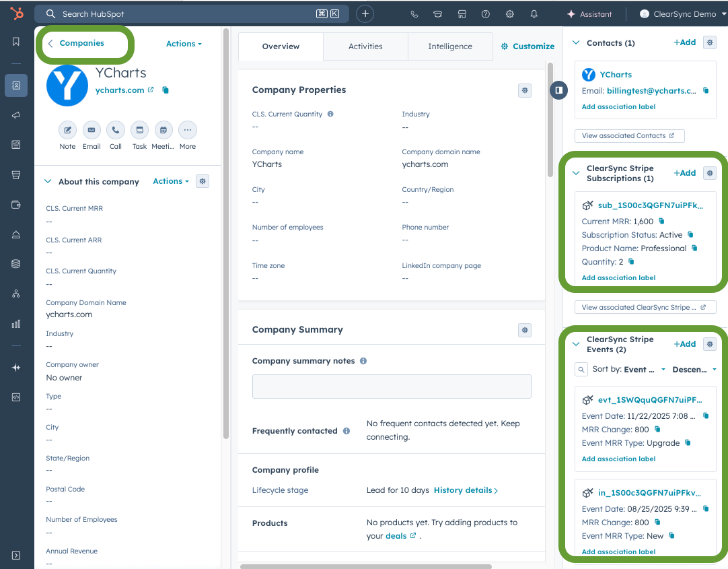The image size is (728, 569).
Task: Collapse the Contacts (1) section
Action: (x=576, y=42)
